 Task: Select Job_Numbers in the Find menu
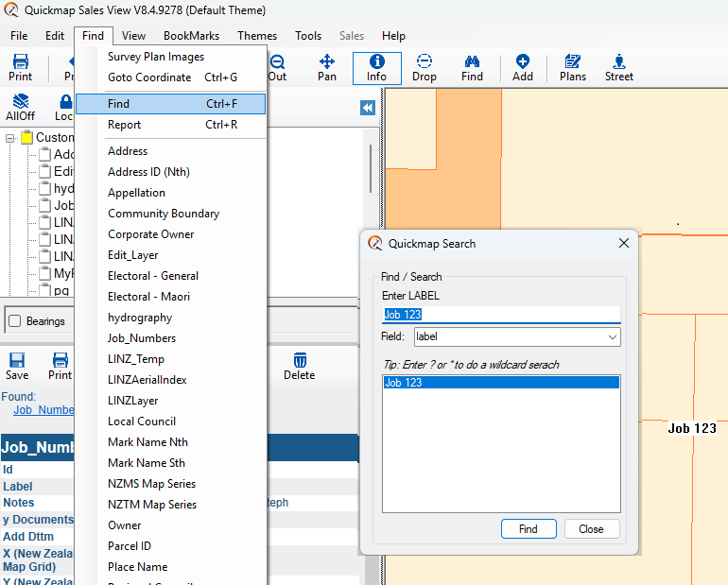click(142, 338)
